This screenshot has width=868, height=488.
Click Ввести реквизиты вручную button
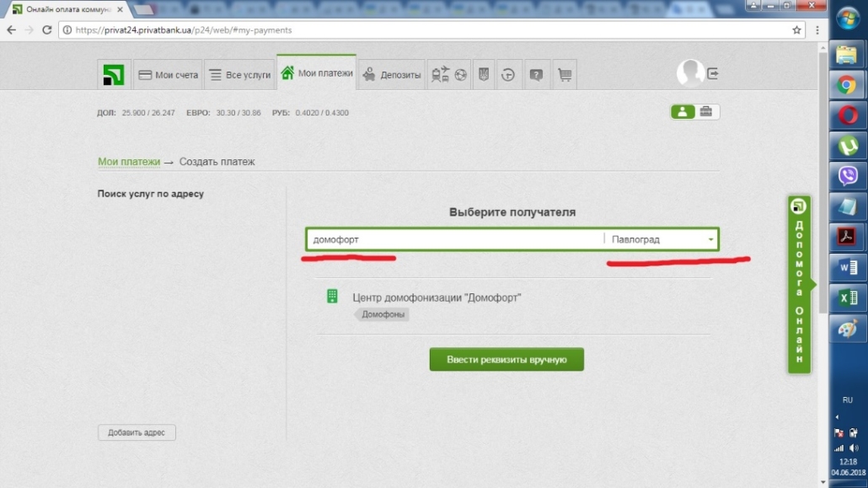[506, 360]
